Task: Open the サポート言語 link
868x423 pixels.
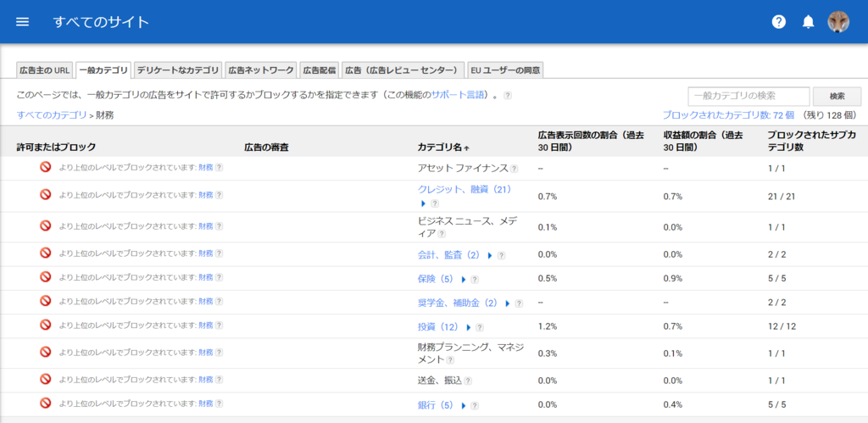Action: point(459,95)
